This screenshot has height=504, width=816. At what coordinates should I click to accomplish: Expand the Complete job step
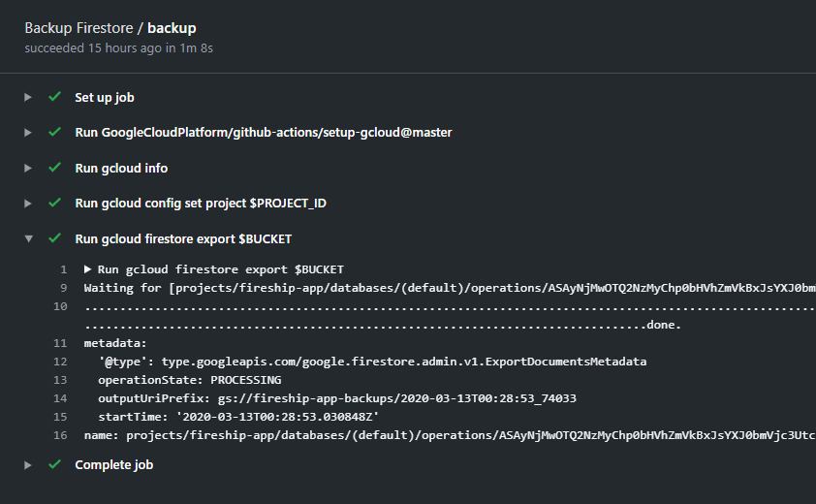click(29, 464)
